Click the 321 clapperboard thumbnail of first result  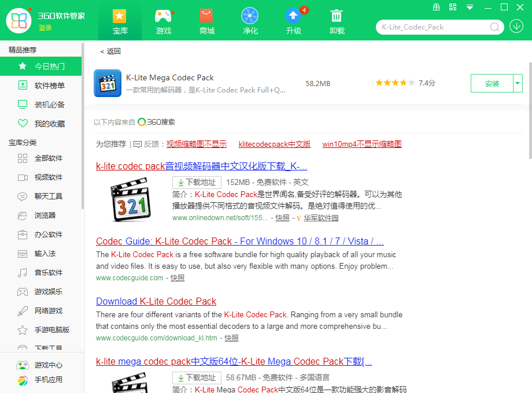pos(131,199)
